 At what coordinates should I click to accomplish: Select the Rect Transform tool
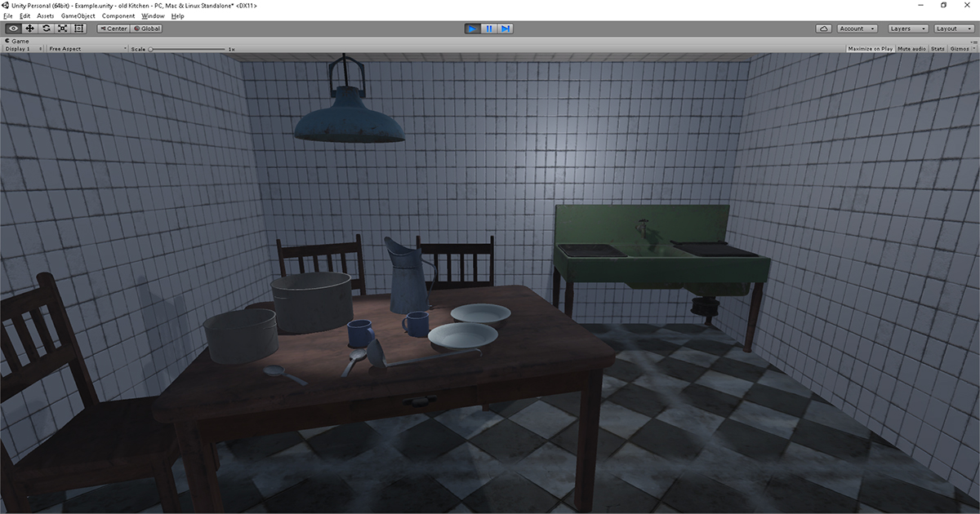click(x=79, y=28)
